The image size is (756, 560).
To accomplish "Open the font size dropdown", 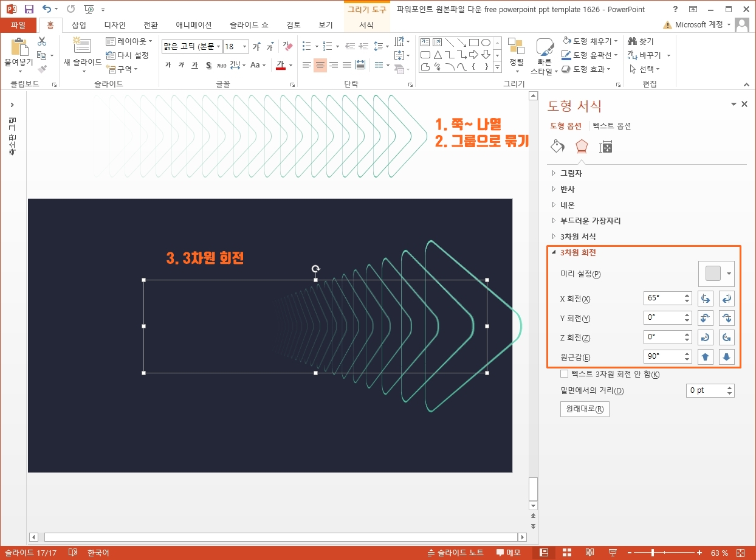I will 245,46.
